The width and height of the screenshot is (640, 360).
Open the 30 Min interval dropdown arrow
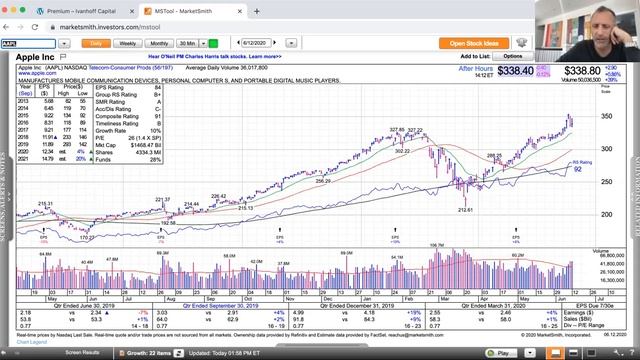tap(203, 43)
